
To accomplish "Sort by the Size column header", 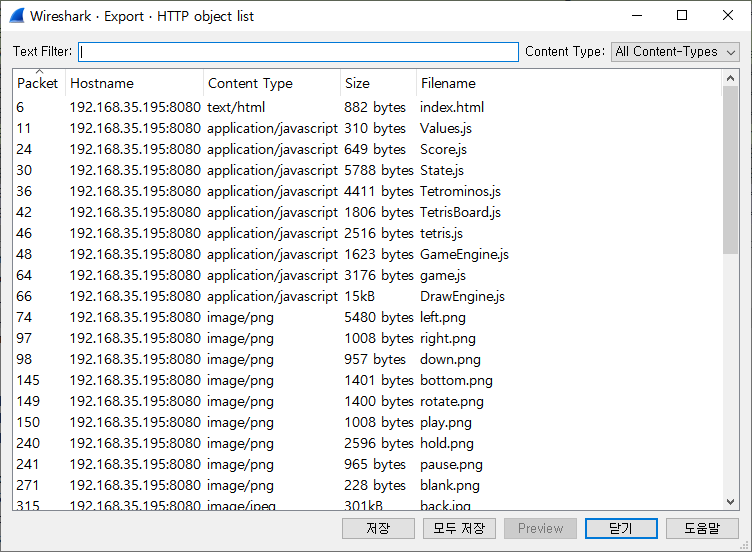I will pyautogui.click(x=378, y=83).
